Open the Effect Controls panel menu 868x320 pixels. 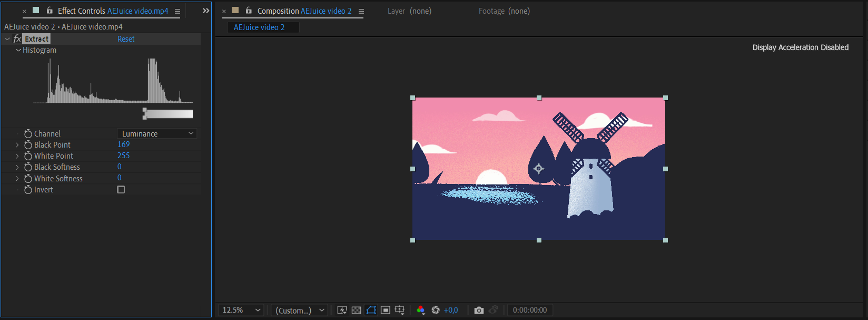click(x=177, y=11)
